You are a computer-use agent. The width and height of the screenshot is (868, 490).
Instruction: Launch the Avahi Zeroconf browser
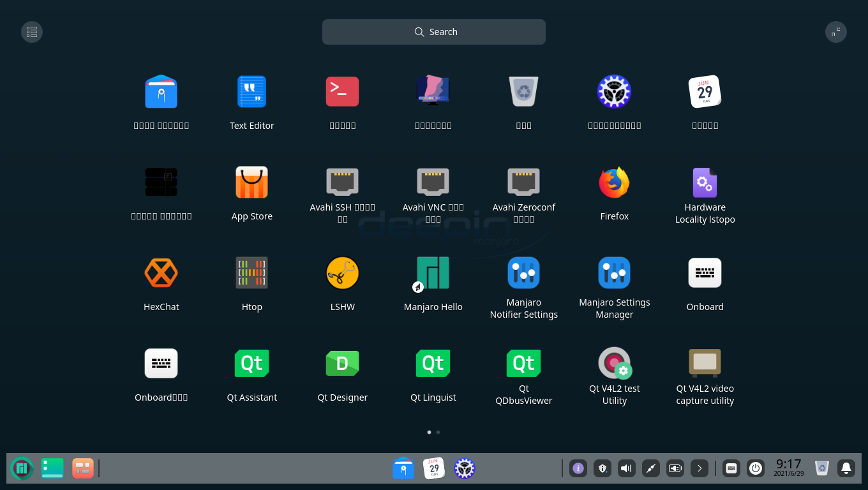pyautogui.click(x=523, y=182)
